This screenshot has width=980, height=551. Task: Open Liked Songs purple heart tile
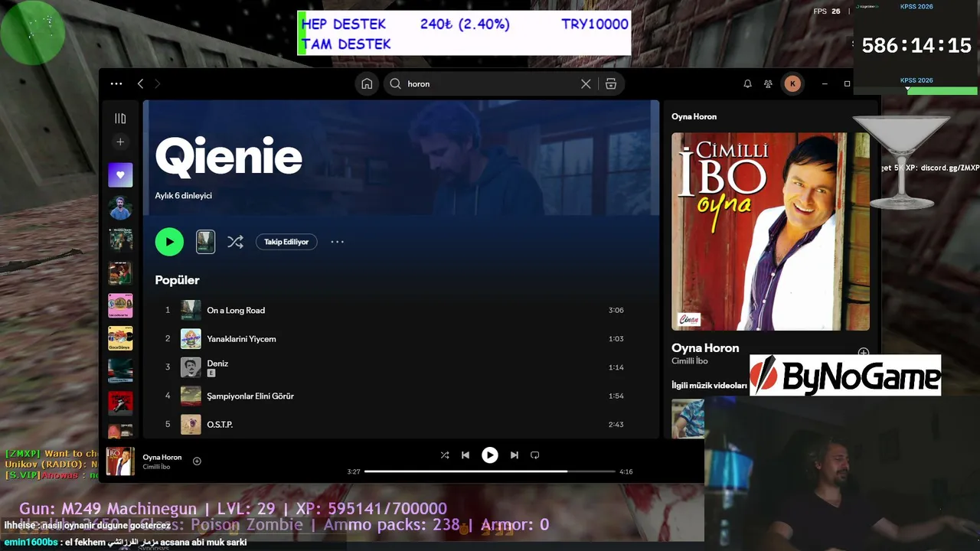click(x=120, y=175)
